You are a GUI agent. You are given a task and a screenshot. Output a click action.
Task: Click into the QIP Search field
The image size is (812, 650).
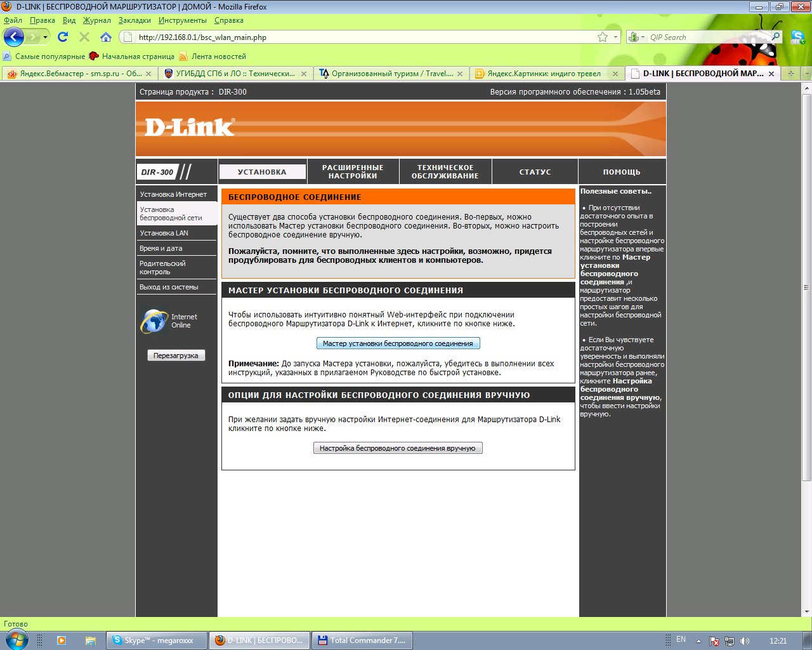(x=709, y=37)
